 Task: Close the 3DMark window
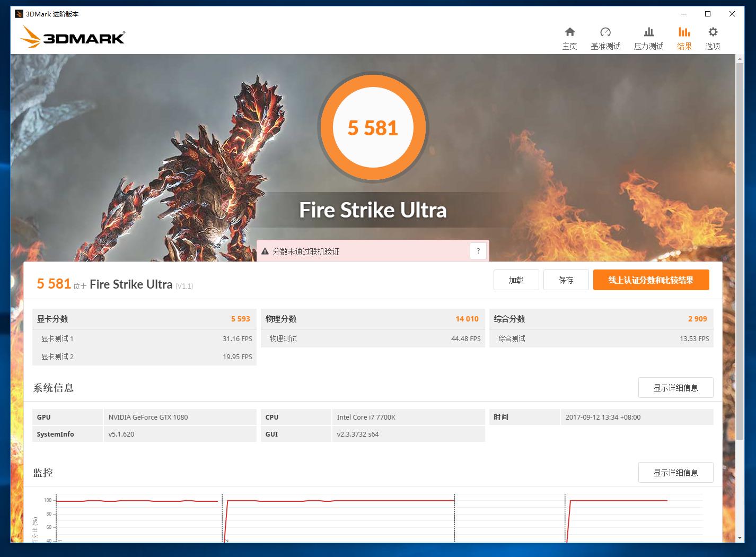pos(732,14)
